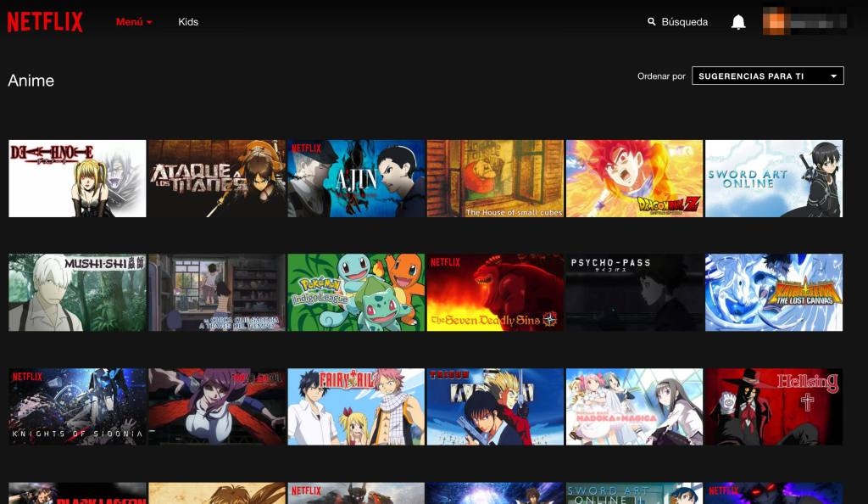
Task: Play Pokémon Indigo League title
Action: click(356, 293)
